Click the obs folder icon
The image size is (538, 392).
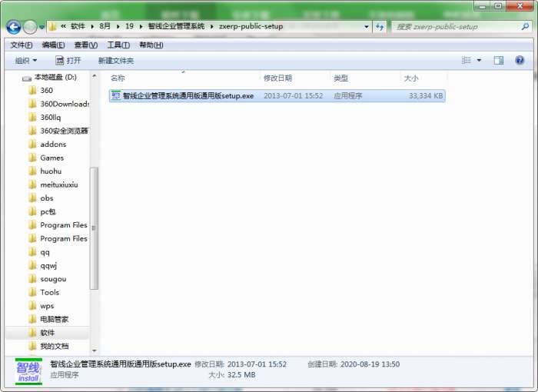pyautogui.click(x=32, y=198)
